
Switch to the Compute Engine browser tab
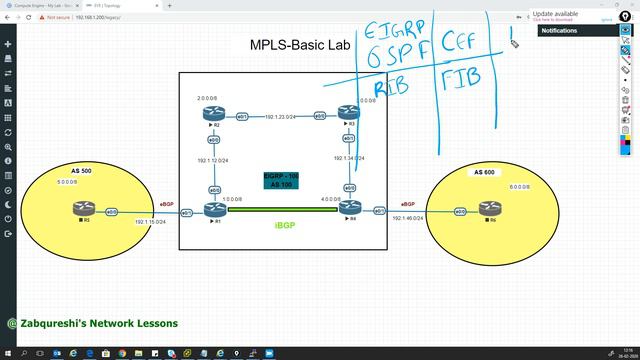(x=43, y=6)
